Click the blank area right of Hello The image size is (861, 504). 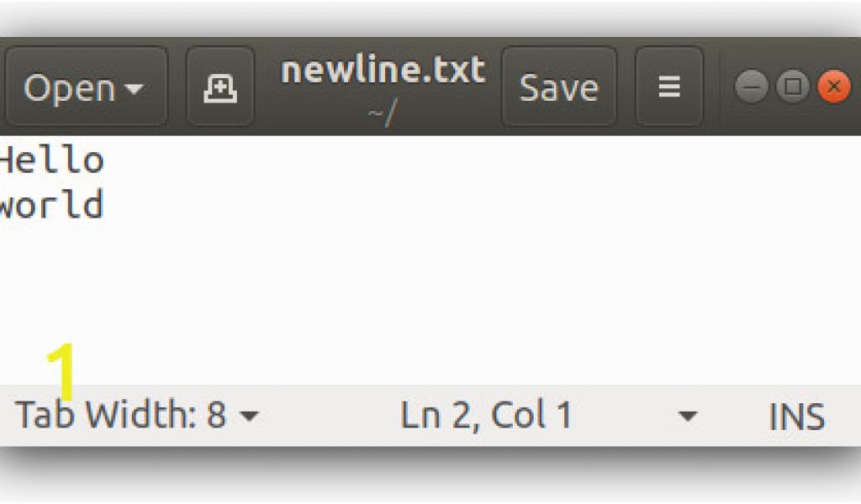[420, 160]
